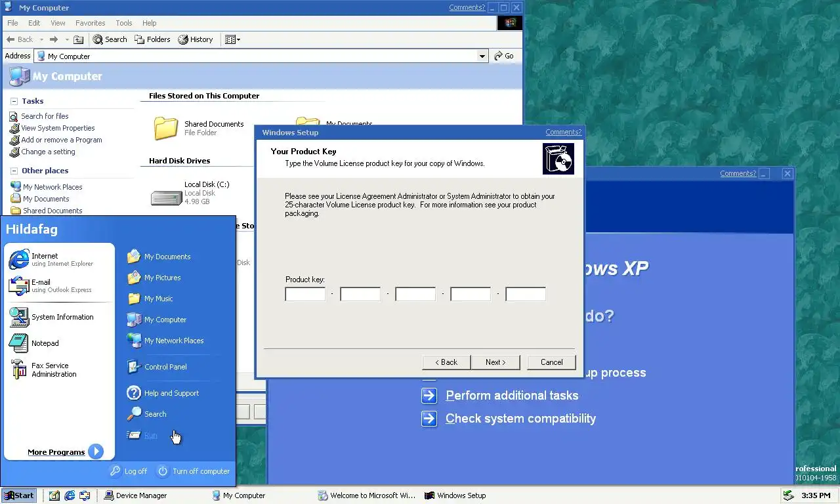Image resolution: width=840 pixels, height=504 pixels.
Task: Click Back in Windows Setup dialog
Action: 446,362
